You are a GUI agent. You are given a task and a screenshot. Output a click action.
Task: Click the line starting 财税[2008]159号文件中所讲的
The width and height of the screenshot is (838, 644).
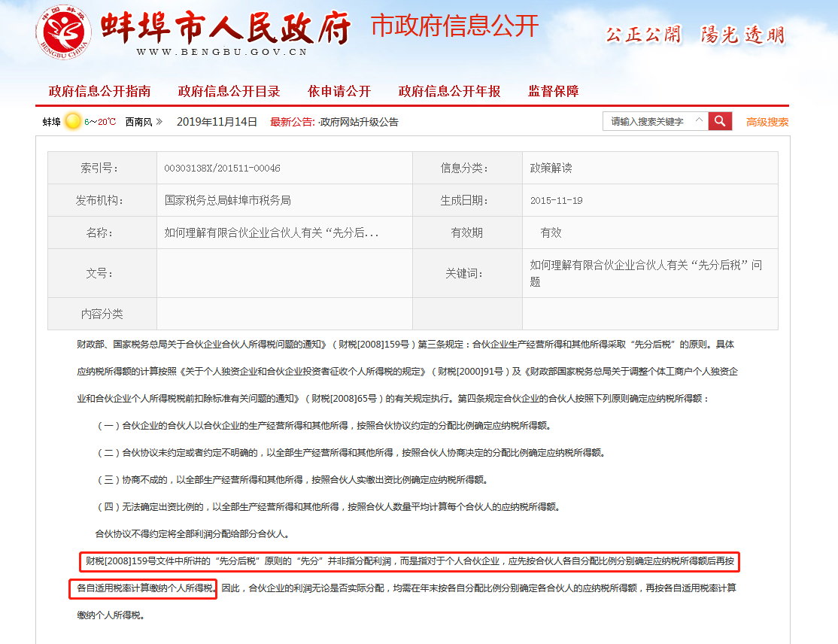[x=411, y=561]
